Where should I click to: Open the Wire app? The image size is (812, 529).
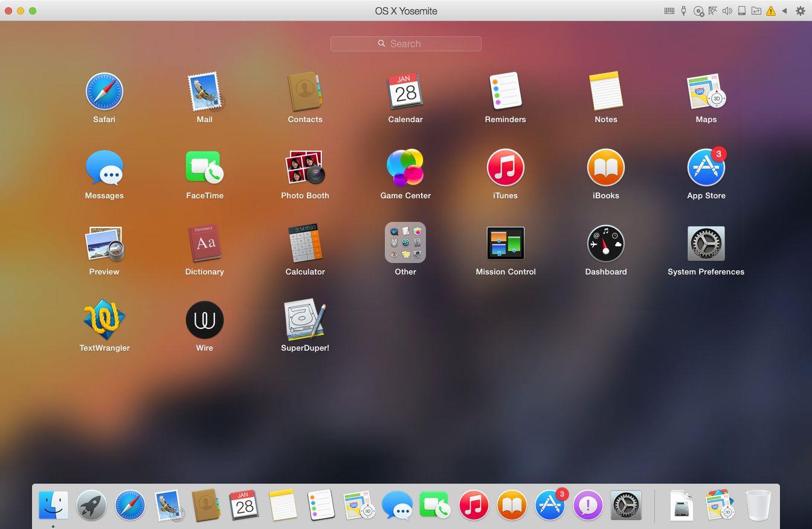[204, 320]
